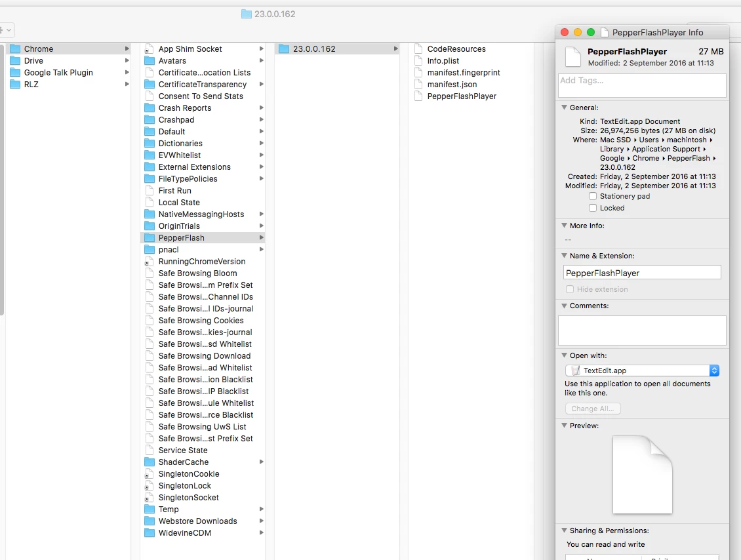Open the TextEdit.app Open with dropdown
This screenshot has height=560, width=741.
pos(642,370)
